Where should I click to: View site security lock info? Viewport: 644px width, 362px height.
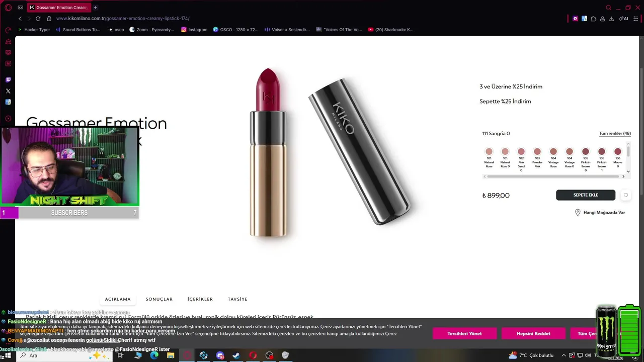tap(49, 19)
